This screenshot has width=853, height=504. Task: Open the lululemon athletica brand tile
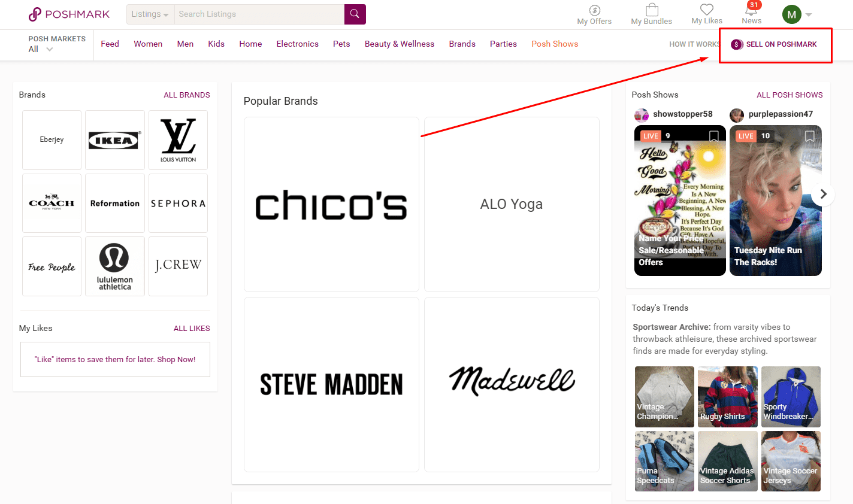pos(115,266)
